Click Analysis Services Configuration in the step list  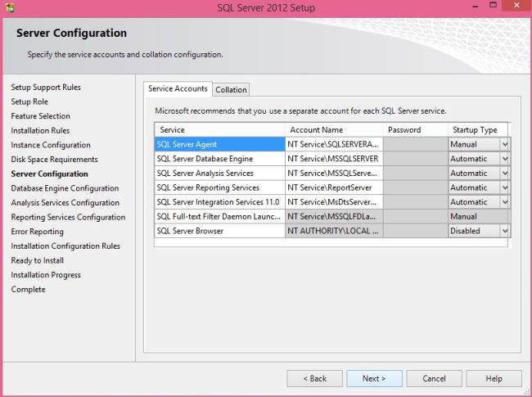click(x=65, y=202)
